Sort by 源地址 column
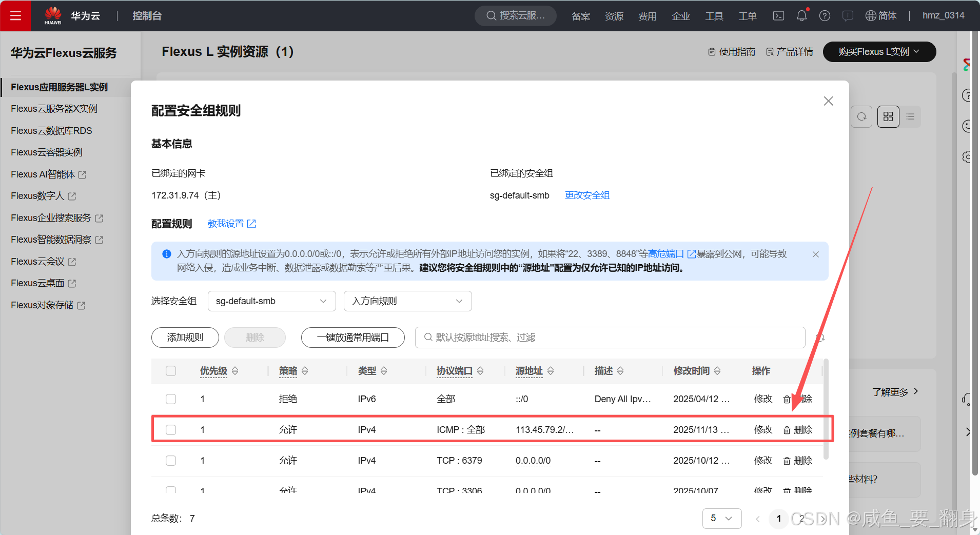The width and height of the screenshot is (980, 535). (x=551, y=371)
